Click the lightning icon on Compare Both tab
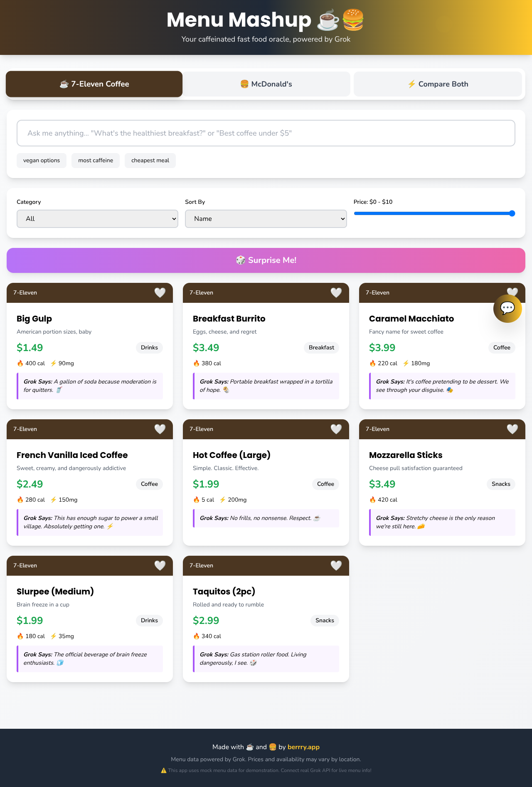This screenshot has height=787, width=532. (x=411, y=84)
